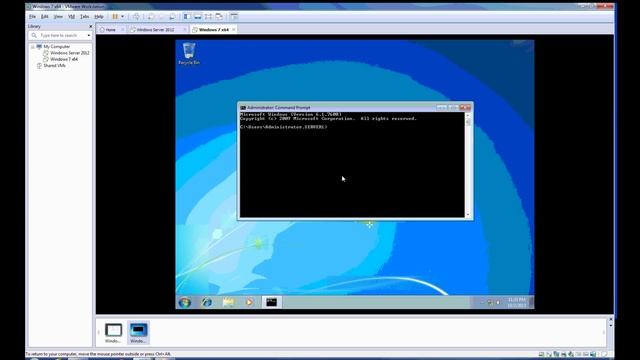640x360 pixels.
Task: Close the Windows Server 2012 tab
Action: coord(184,30)
